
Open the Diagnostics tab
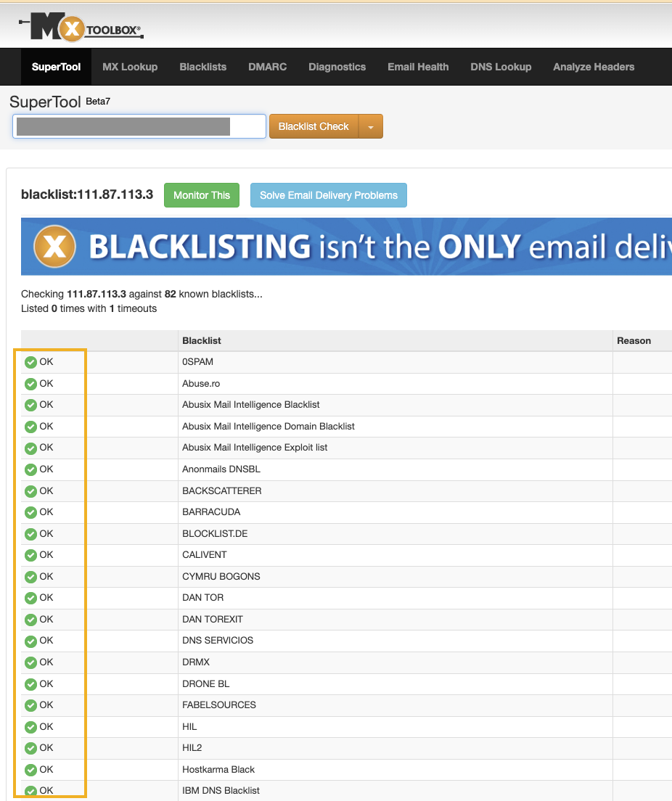337,67
